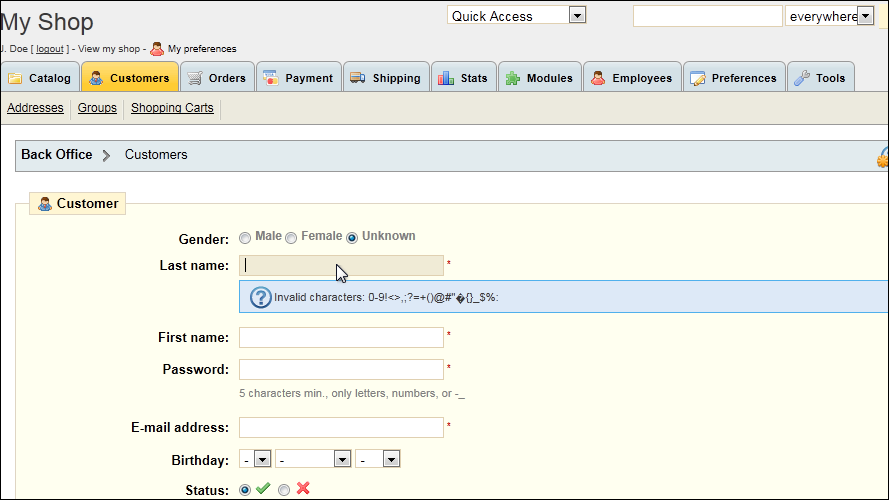Open the Tools tab
889x500 pixels.
tap(820, 77)
